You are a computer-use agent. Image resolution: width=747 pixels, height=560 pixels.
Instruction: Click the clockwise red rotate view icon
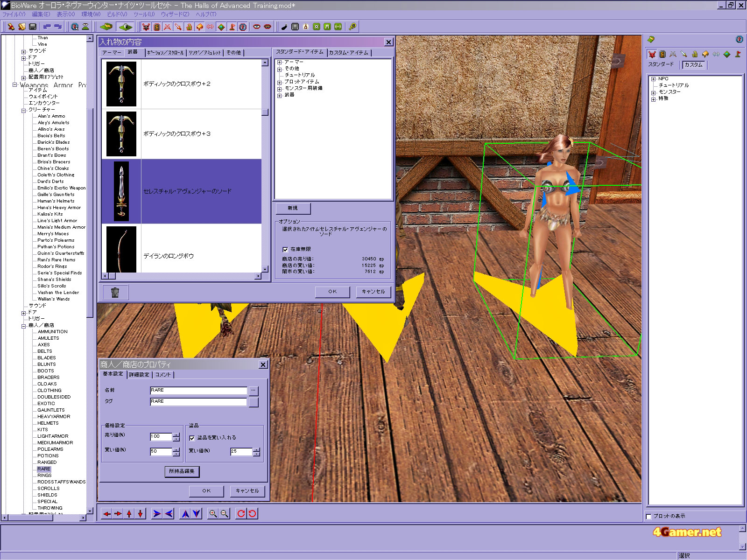[241, 514]
